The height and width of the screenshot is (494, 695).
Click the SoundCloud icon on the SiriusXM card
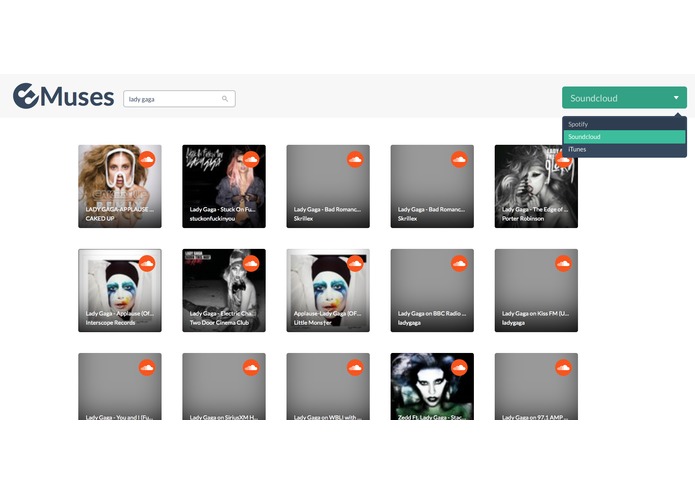251,367
